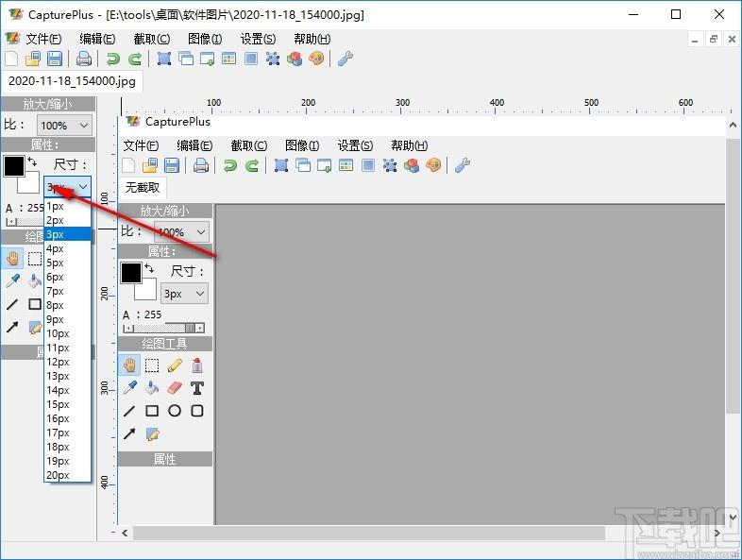Image resolution: width=742 pixels, height=560 pixels.
Task: Select the overlapping windows capture icon
Action: pyautogui.click(x=186, y=59)
